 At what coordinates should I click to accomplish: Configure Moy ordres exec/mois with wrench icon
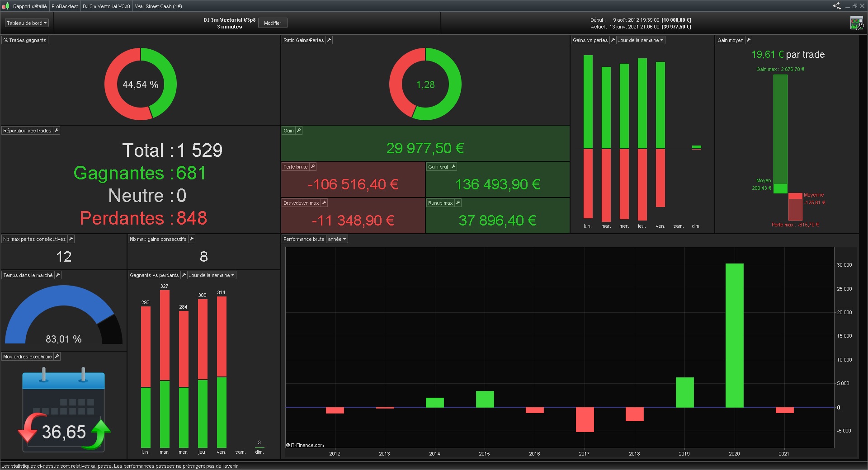(x=57, y=357)
